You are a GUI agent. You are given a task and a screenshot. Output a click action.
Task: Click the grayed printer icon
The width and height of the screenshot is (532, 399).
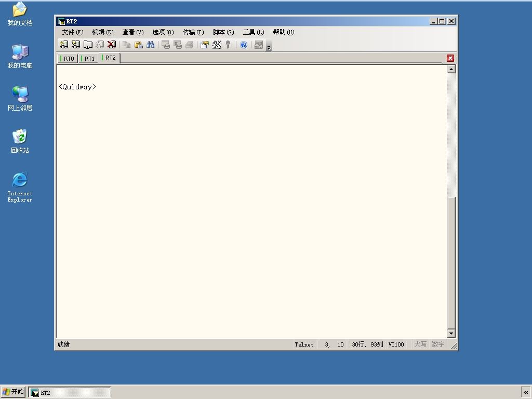click(189, 45)
